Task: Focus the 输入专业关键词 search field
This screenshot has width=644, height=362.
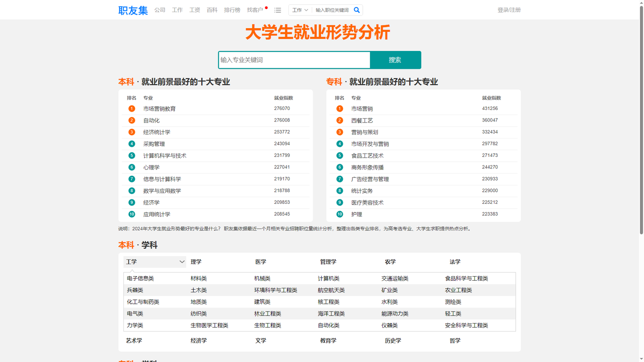Action: (x=294, y=60)
